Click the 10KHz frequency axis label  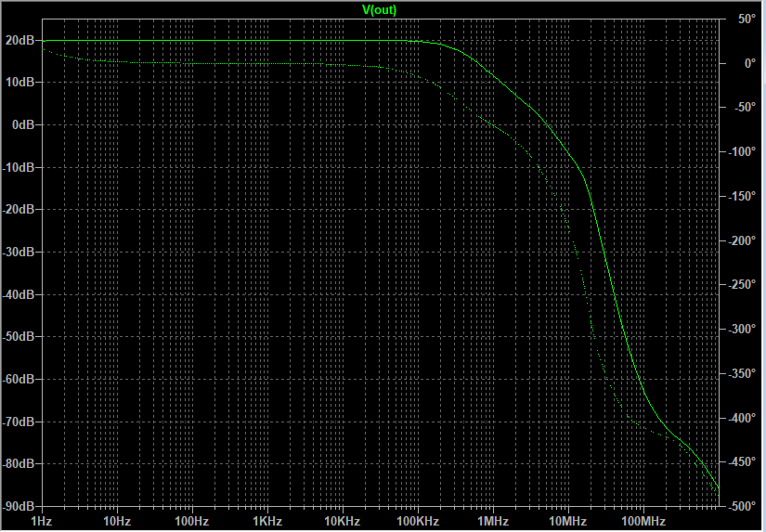[343, 521]
